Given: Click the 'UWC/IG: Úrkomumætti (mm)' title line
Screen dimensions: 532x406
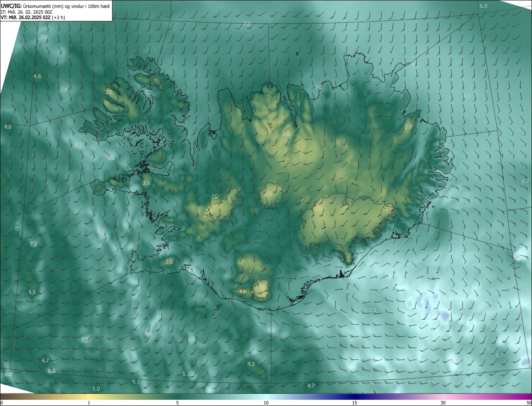Looking at the screenshot, I should click(x=55, y=5).
